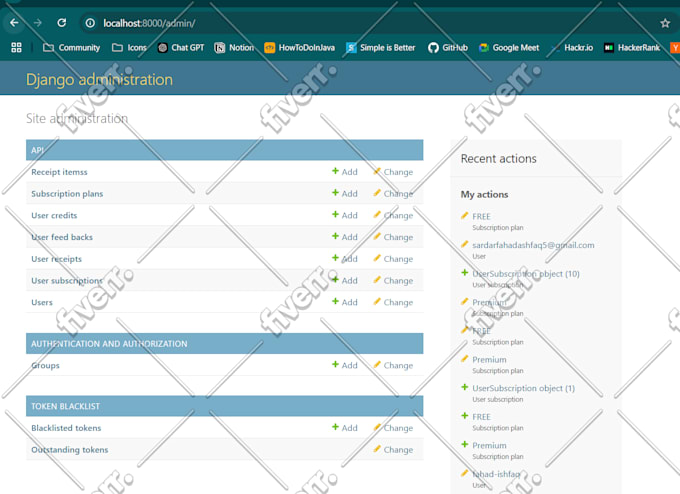Bookmark this page with the star icon
This screenshot has height=494, width=680.
pyautogui.click(x=665, y=23)
